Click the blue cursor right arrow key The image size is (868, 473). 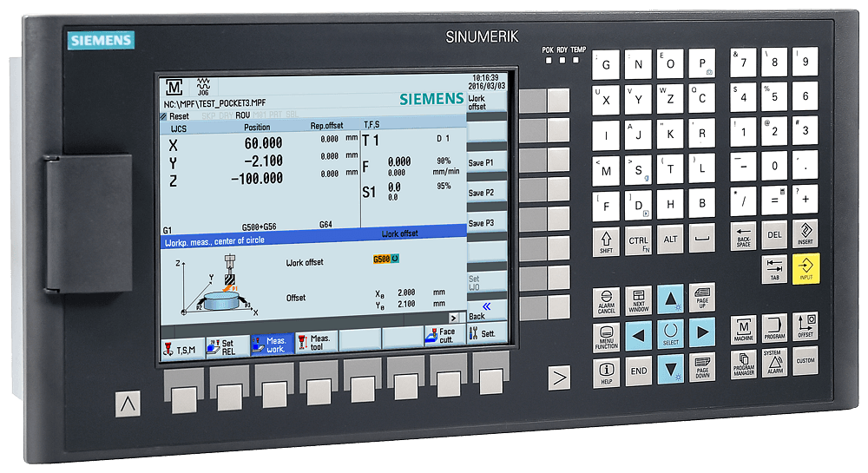pyautogui.click(x=702, y=332)
